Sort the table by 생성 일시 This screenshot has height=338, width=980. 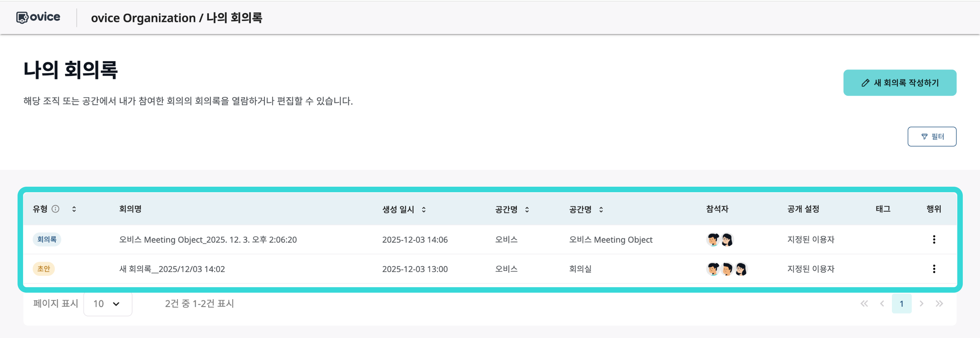[424, 209]
